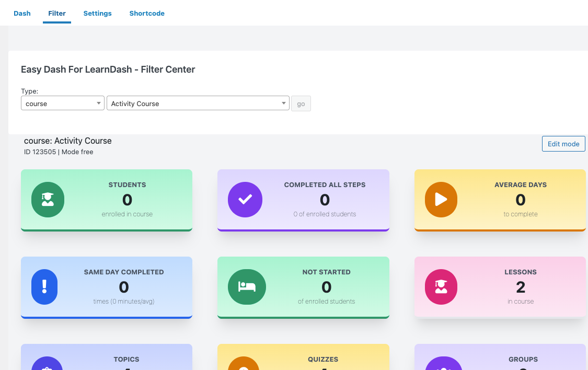Click the 'ID 123505 | Mode free' text
Image resolution: width=588 pixels, height=370 pixels.
[x=59, y=152]
